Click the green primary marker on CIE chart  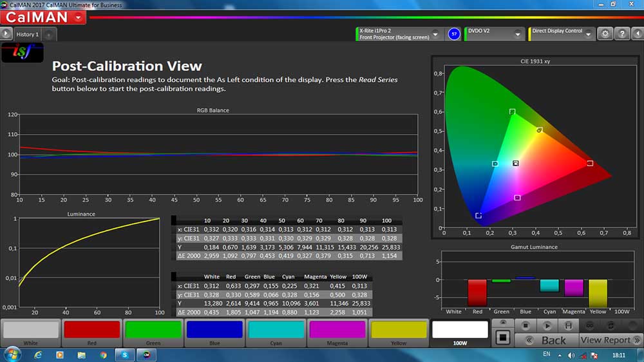click(512, 112)
